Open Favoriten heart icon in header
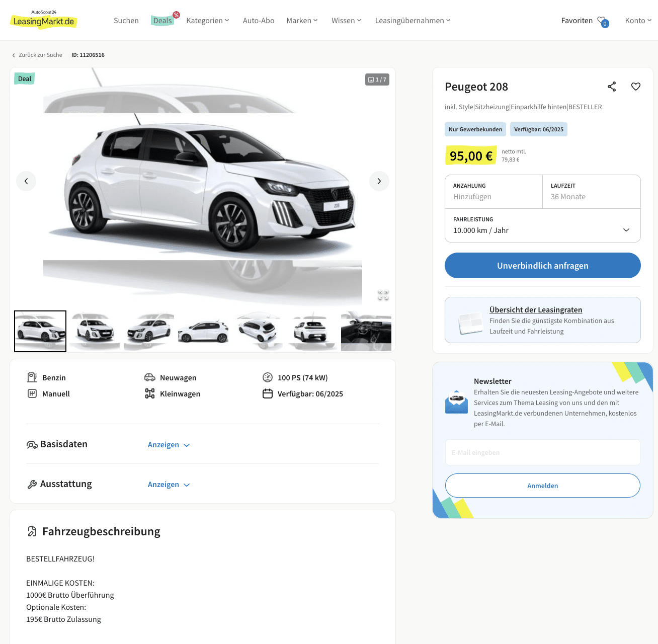Image resolution: width=658 pixels, height=644 pixels. pos(603,21)
